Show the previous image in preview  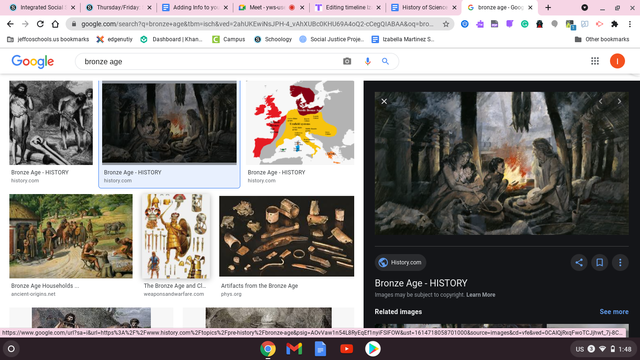pyautogui.click(x=600, y=101)
